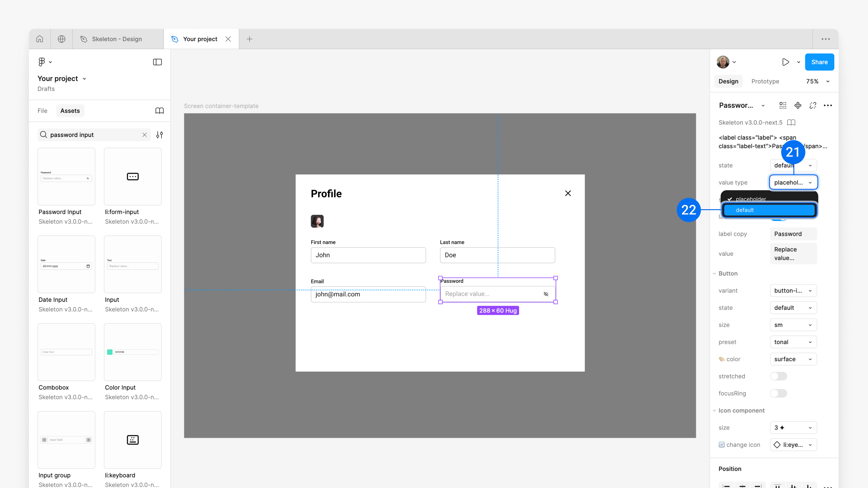Switch to the File panel tab
This screenshot has height=488, width=868.
[42, 111]
